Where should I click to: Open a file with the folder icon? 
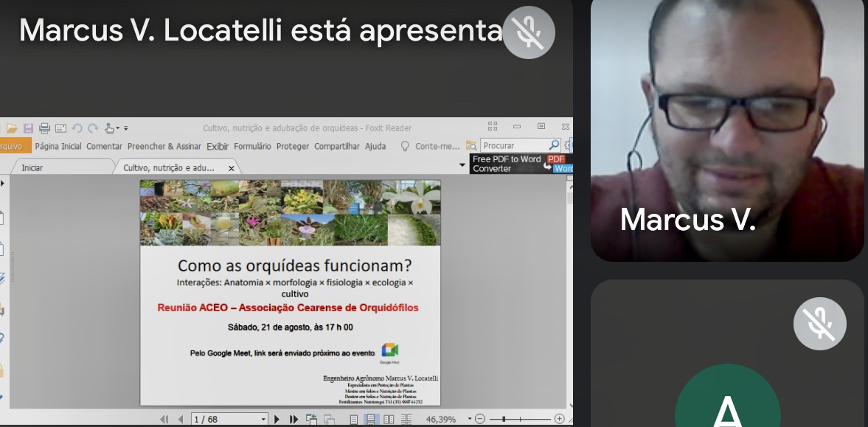[12, 128]
